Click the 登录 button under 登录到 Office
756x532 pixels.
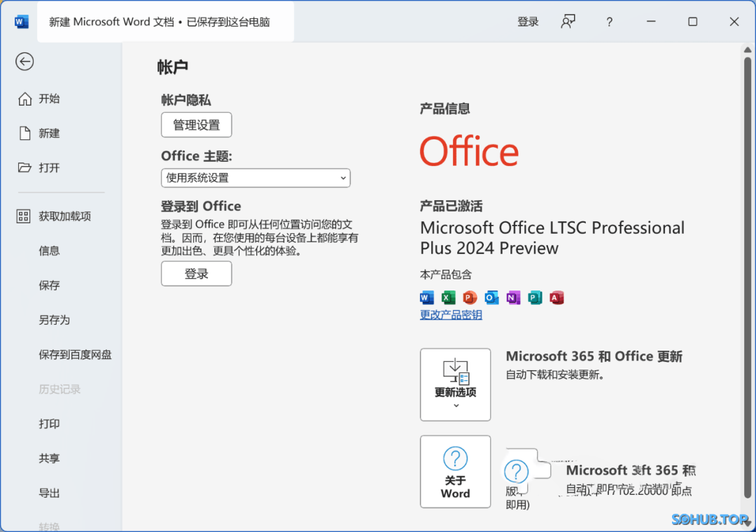tap(196, 274)
